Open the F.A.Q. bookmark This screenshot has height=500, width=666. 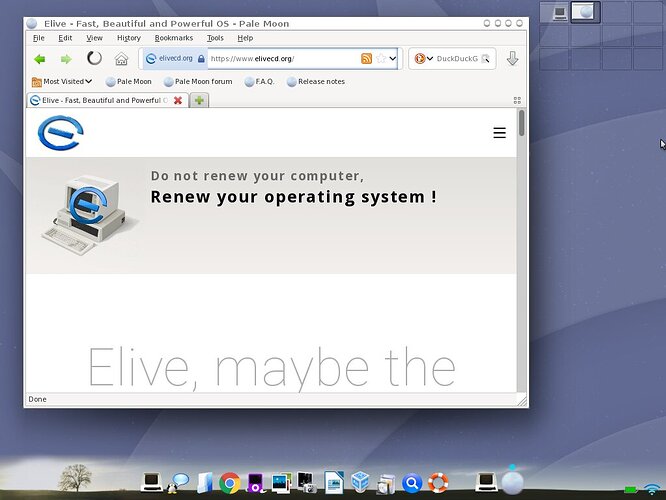260,82
